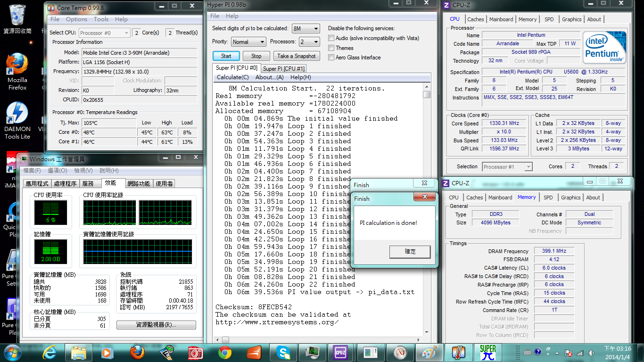Switch to Caches tab in upper CPU-Z
The image size is (644, 362).
pyautogui.click(x=476, y=19)
